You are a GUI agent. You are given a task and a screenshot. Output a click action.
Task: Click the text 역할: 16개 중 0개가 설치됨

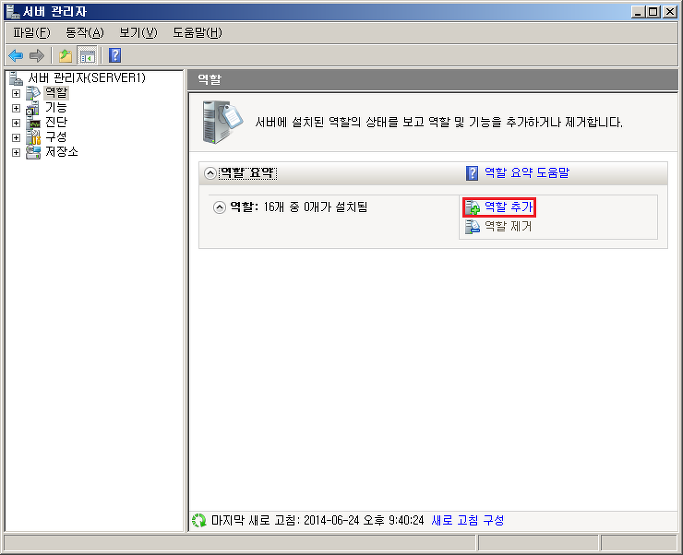pyautogui.click(x=299, y=207)
